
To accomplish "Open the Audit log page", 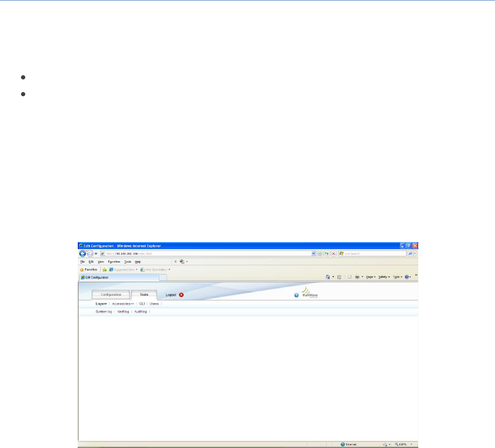I will [x=140, y=311].
